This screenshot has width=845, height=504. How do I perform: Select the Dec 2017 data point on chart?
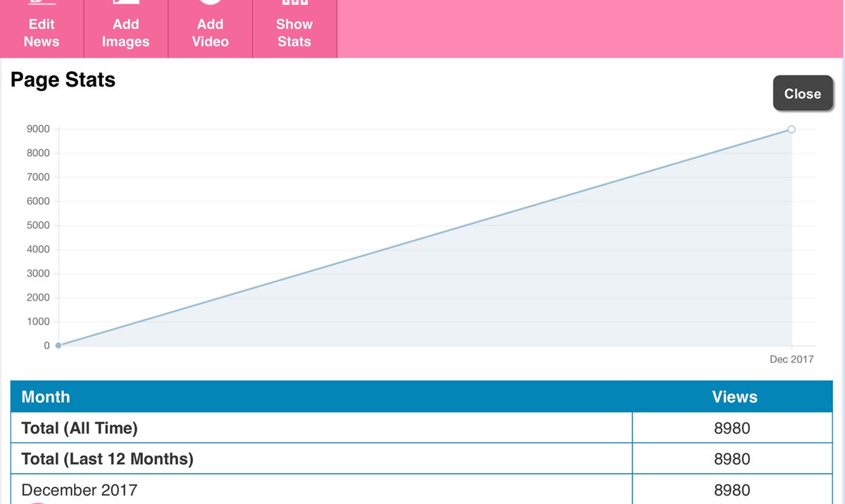pyautogui.click(x=791, y=130)
